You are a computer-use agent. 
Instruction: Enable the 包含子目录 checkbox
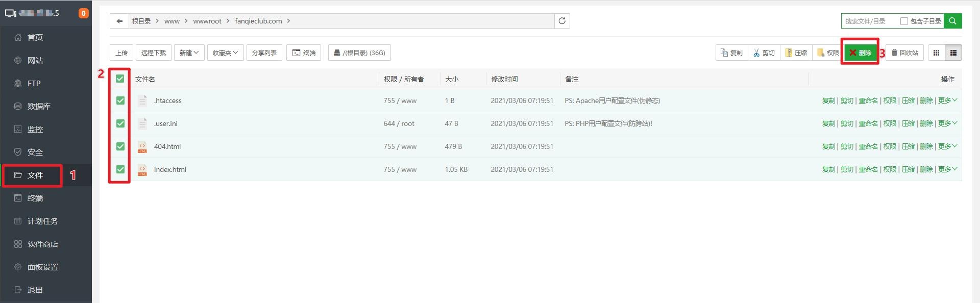904,21
